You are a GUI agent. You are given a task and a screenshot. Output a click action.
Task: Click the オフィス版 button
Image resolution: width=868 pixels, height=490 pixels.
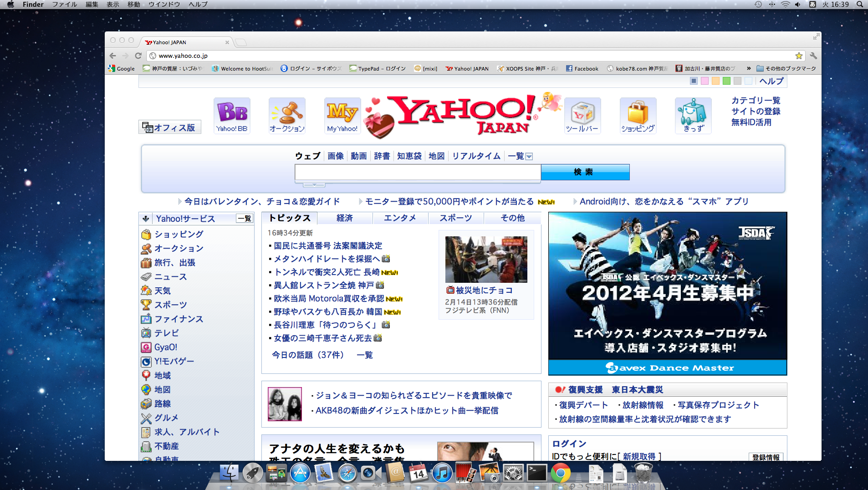point(169,128)
